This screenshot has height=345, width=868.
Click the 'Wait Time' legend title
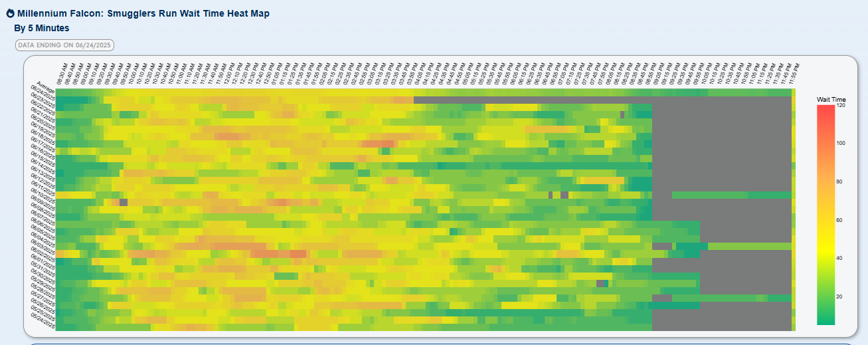(831, 99)
